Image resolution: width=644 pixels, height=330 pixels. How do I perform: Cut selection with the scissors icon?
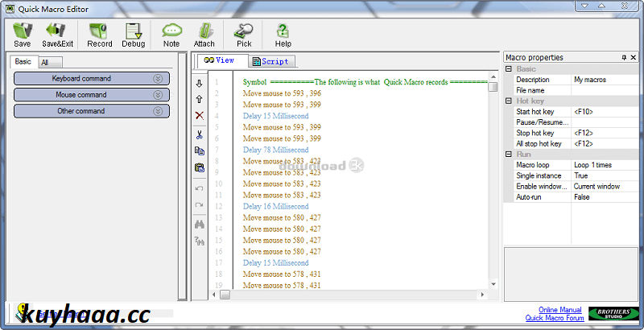(199, 134)
